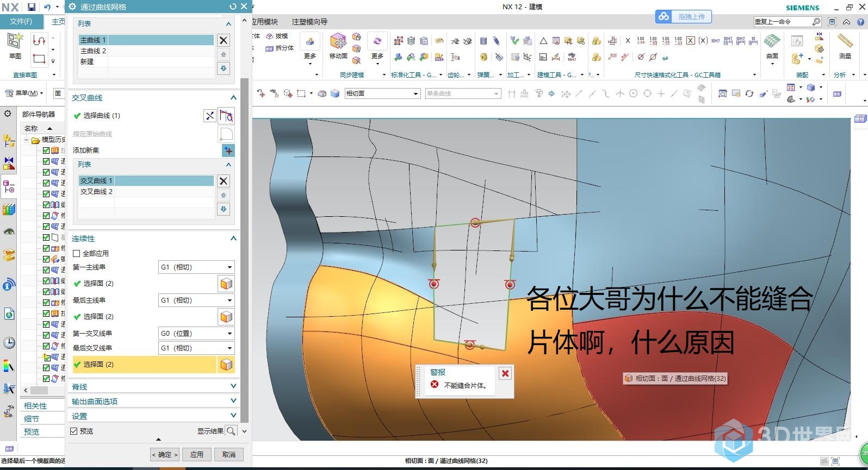
Task: Dismiss the 警报 alert with red X
Action: (505, 373)
